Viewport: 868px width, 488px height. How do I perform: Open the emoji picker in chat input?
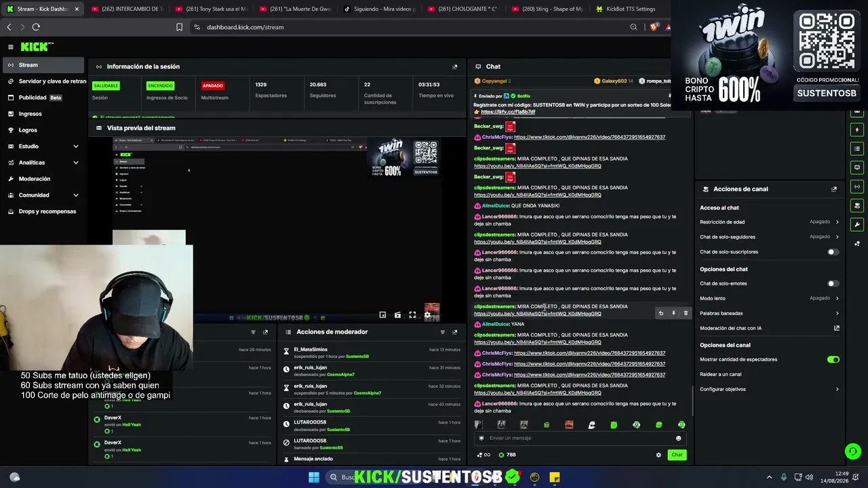click(678, 438)
